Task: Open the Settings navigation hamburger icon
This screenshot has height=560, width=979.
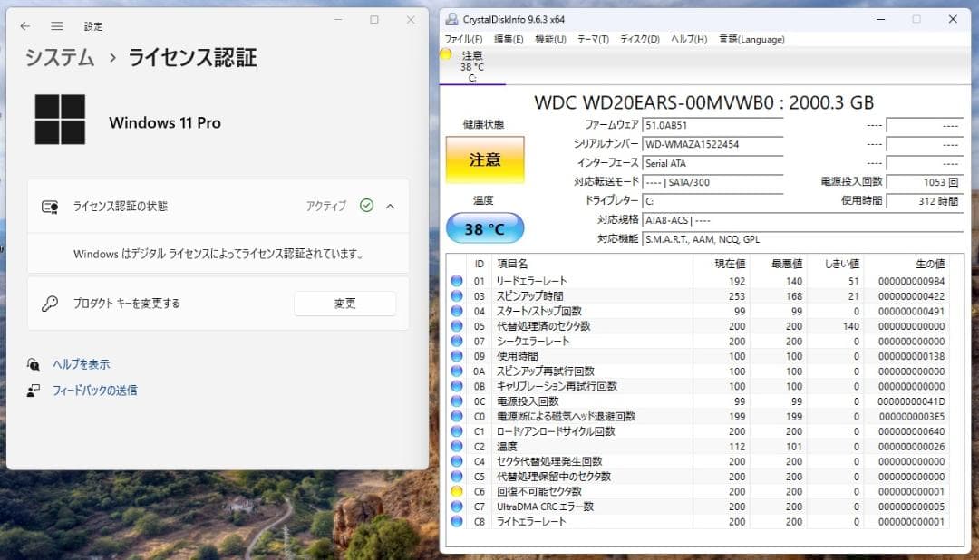Action: pyautogui.click(x=57, y=26)
